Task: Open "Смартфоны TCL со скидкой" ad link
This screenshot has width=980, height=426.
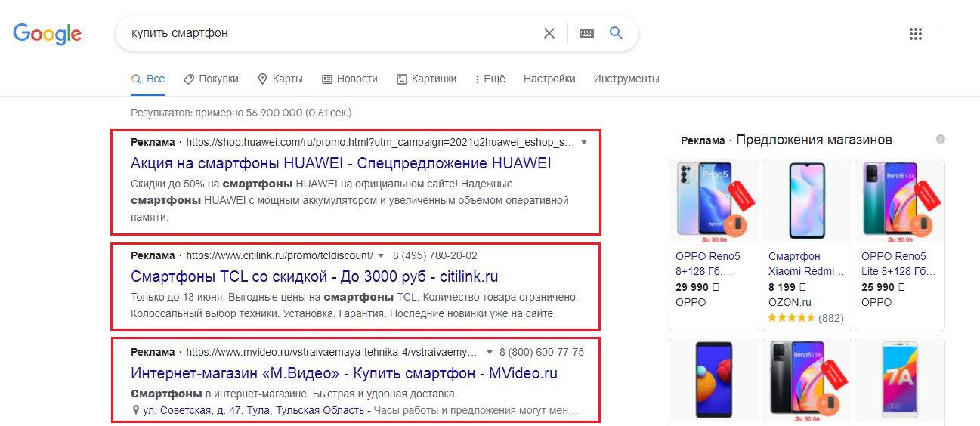Action: click(314, 276)
